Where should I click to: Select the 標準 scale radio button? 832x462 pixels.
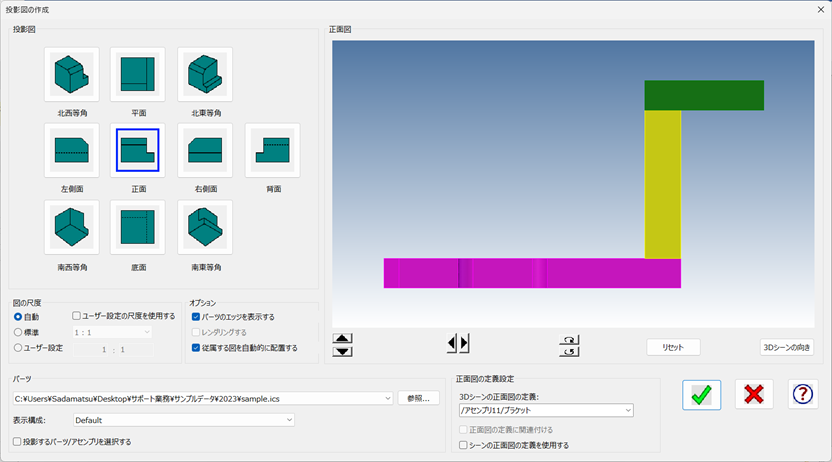tap(19, 332)
